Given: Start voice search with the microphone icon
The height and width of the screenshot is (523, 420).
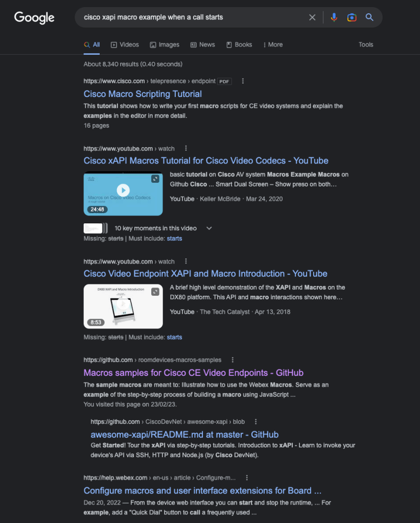Looking at the screenshot, I should pyautogui.click(x=334, y=17).
